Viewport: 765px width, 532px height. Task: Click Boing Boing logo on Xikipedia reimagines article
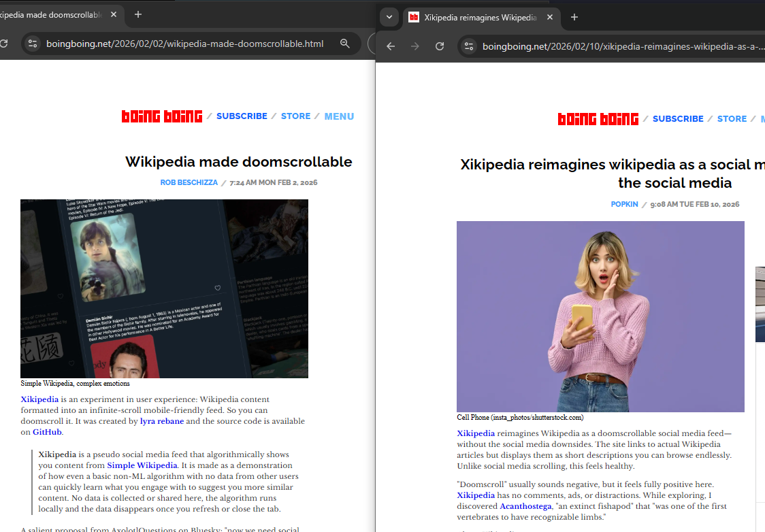(x=598, y=119)
